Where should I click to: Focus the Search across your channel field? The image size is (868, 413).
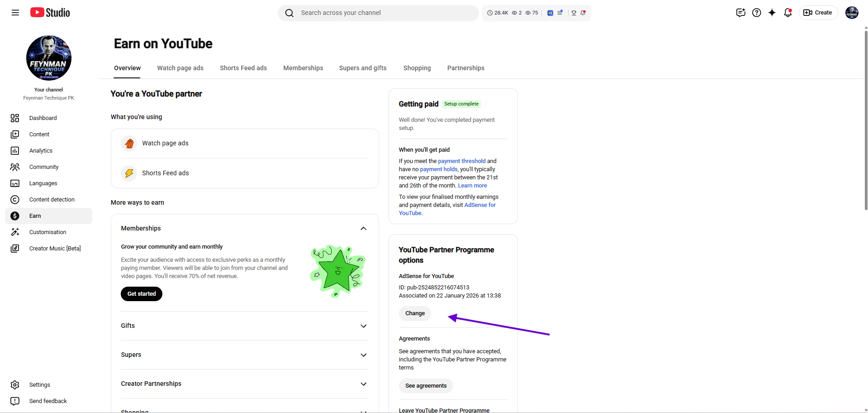(379, 13)
